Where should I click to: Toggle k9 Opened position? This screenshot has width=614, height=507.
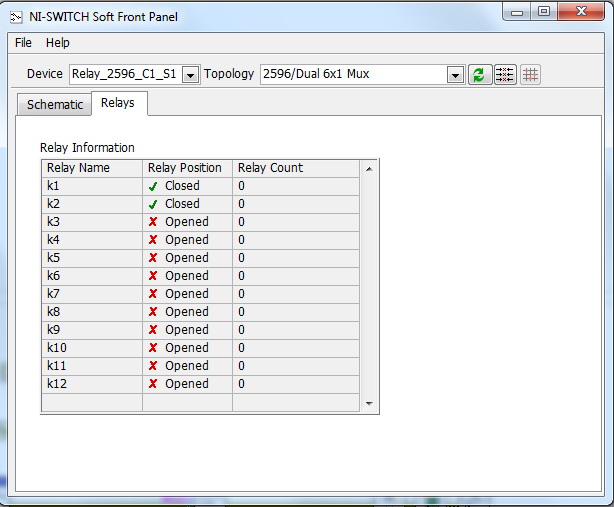188,330
